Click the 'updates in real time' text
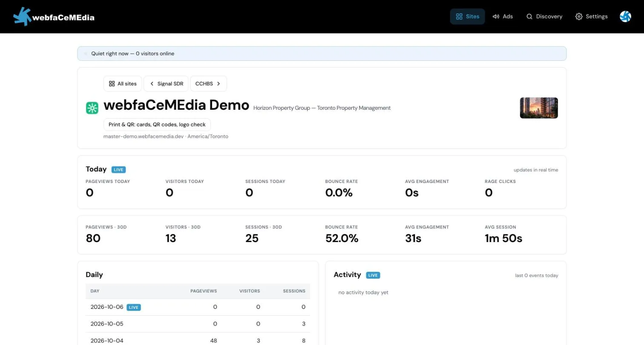This screenshot has width=644, height=345. coord(536,170)
